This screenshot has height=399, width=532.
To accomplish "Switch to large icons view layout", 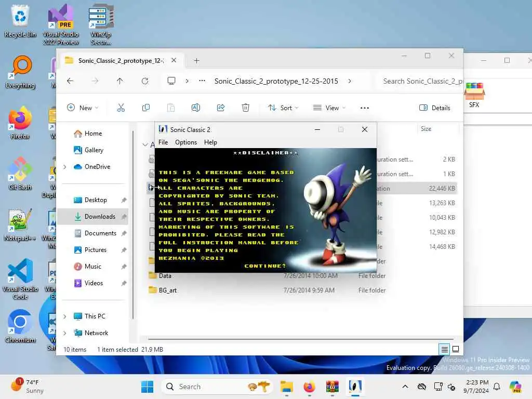I will point(456,349).
